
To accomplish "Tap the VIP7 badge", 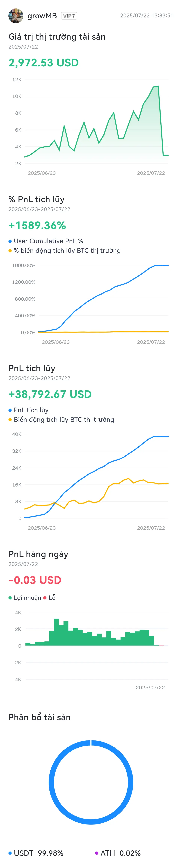I will (x=69, y=16).
